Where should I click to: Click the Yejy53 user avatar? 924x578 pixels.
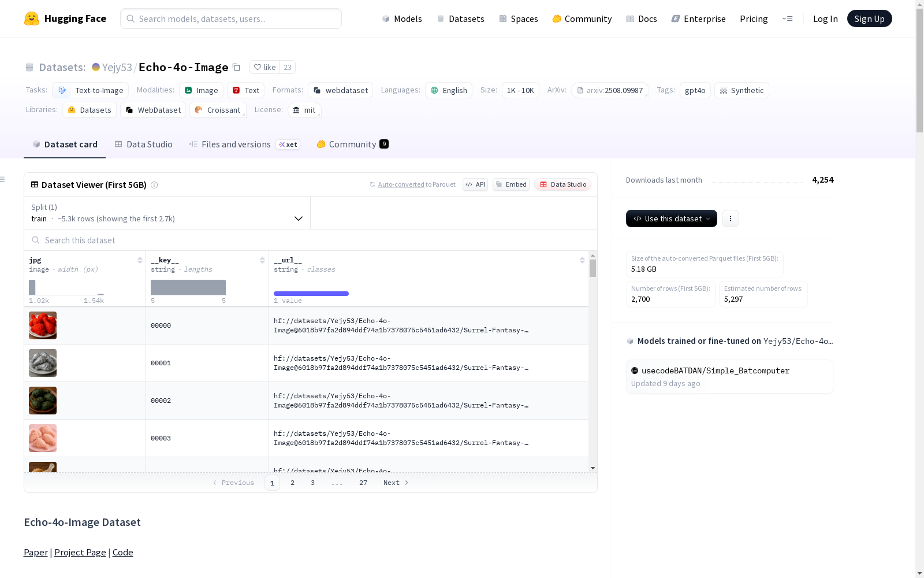[96, 67]
